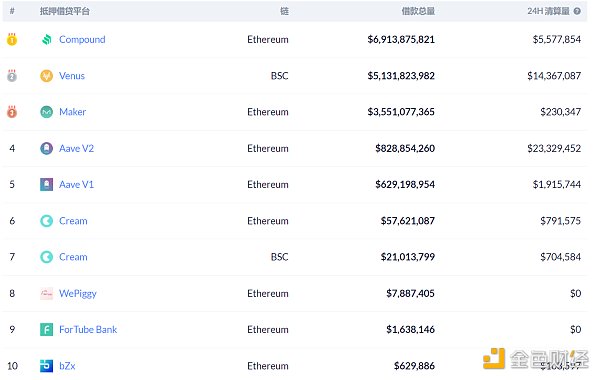Screen dimensions: 600x380
Task: Click the Maker teal logo icon
Action: coord(47,112)
